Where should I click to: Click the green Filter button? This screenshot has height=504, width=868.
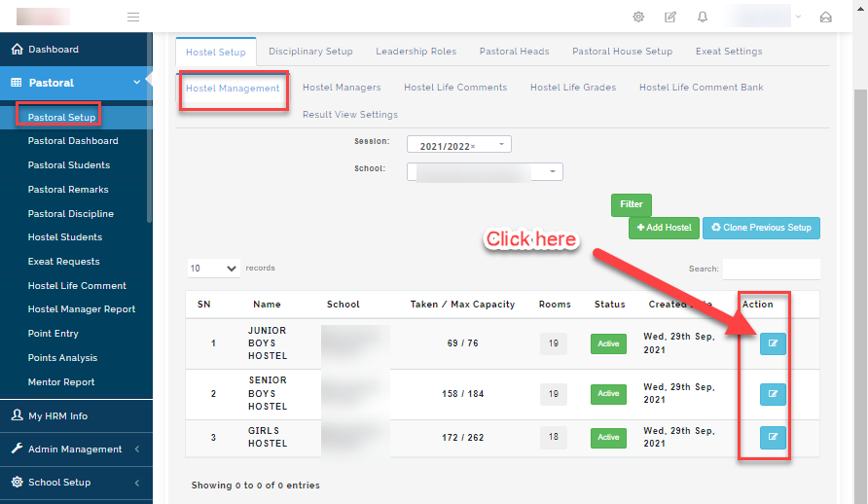coord(632,204)
